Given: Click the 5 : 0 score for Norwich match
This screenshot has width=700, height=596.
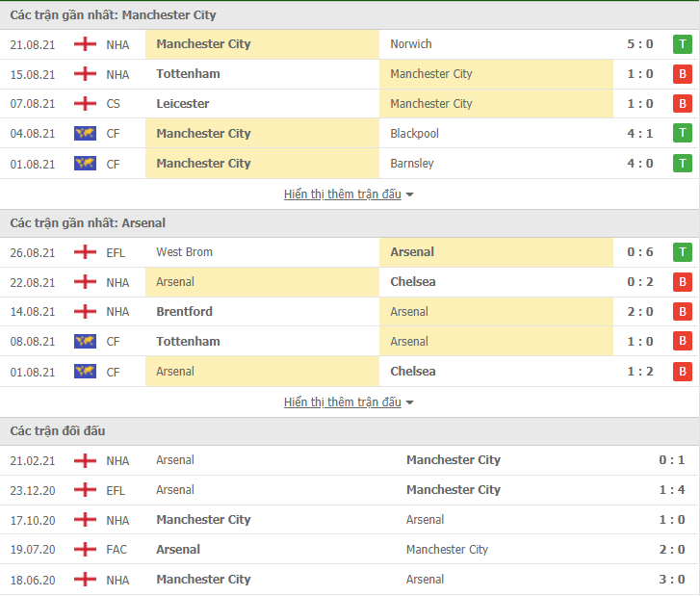Looking at the screenshot, I should click(x=640, y=44).
